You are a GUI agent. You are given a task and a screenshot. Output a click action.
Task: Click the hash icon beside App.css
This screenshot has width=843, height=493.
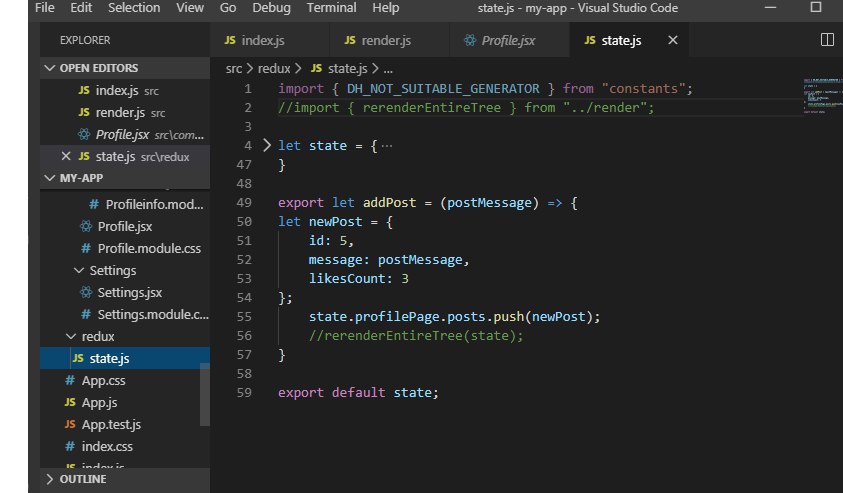point(70,381)
